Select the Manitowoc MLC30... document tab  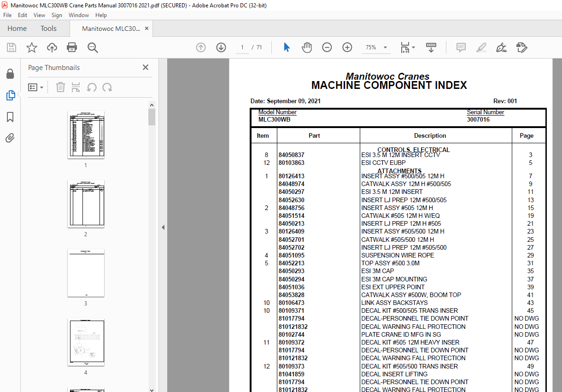111,29
